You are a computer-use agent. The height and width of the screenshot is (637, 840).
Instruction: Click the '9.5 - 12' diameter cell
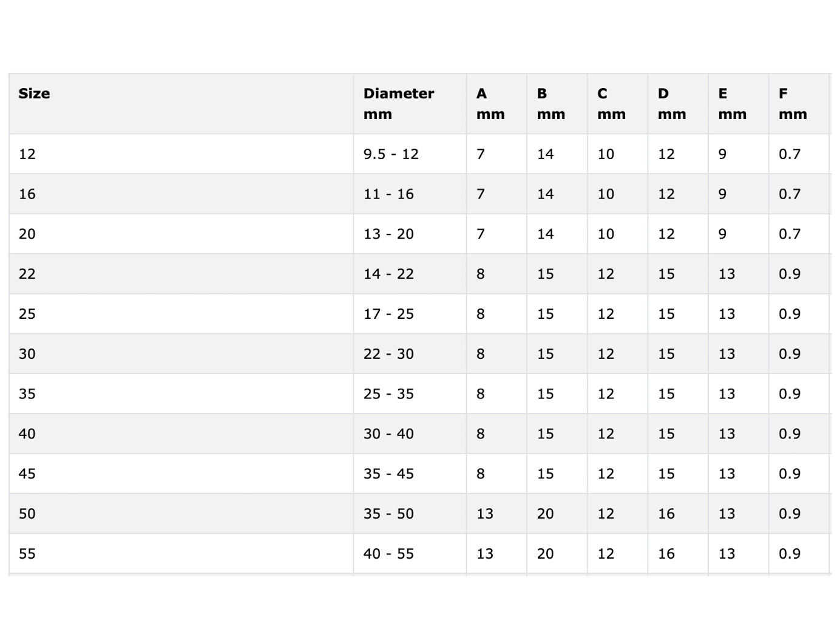[x=391, y=154]
